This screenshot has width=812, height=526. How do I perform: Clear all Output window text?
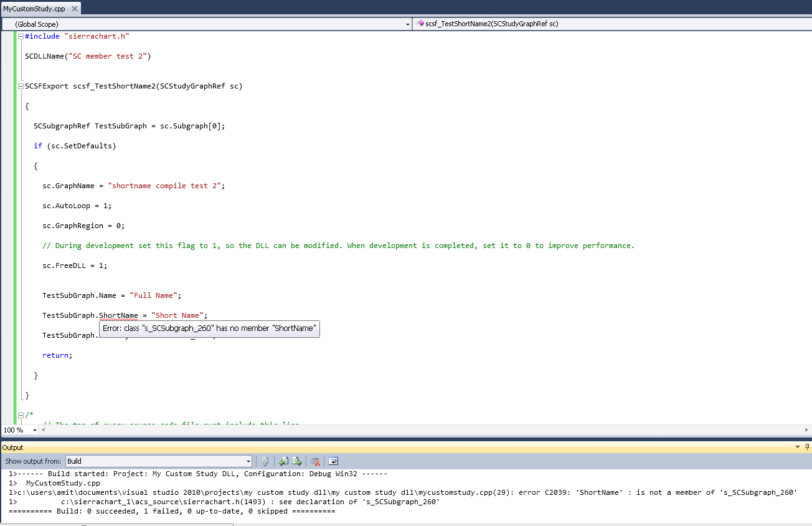click(x=316, y=461)
